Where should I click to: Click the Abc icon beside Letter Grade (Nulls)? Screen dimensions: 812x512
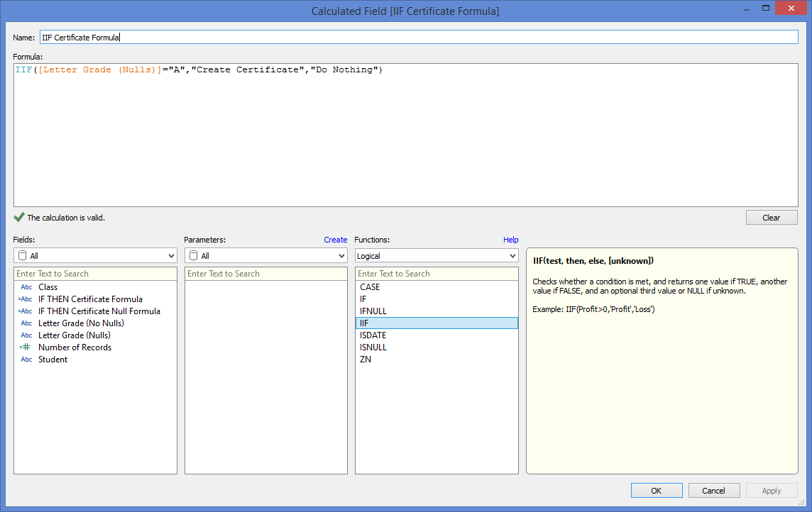tap(26, 335)
